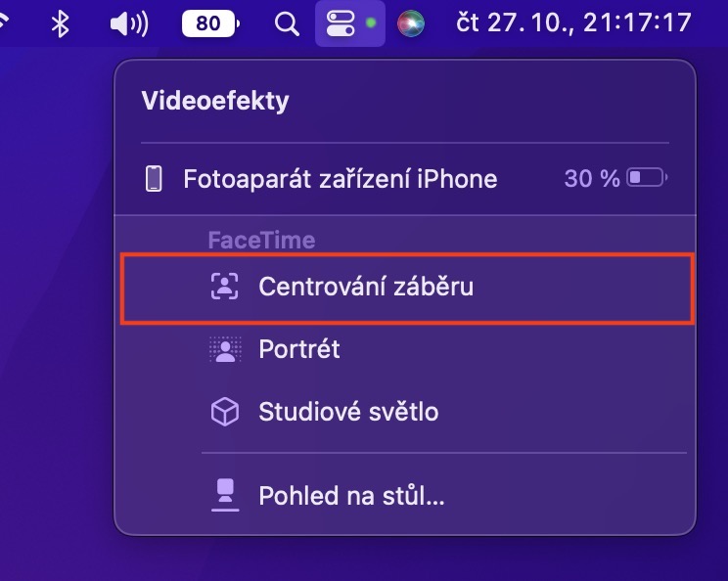Image resolution: width=728 pixels, height=581 pixels.
Task: Click the Bluetooth icon in menu bar
Action: (x=60, y=23)
